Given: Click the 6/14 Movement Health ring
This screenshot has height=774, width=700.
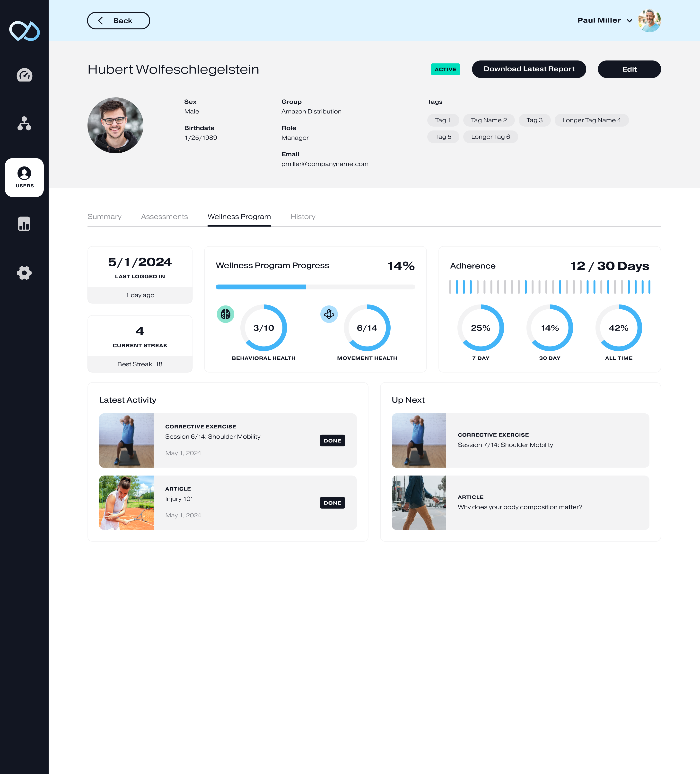Looking at the screenshot, I should pyautogui.click(x=367, y=328).
